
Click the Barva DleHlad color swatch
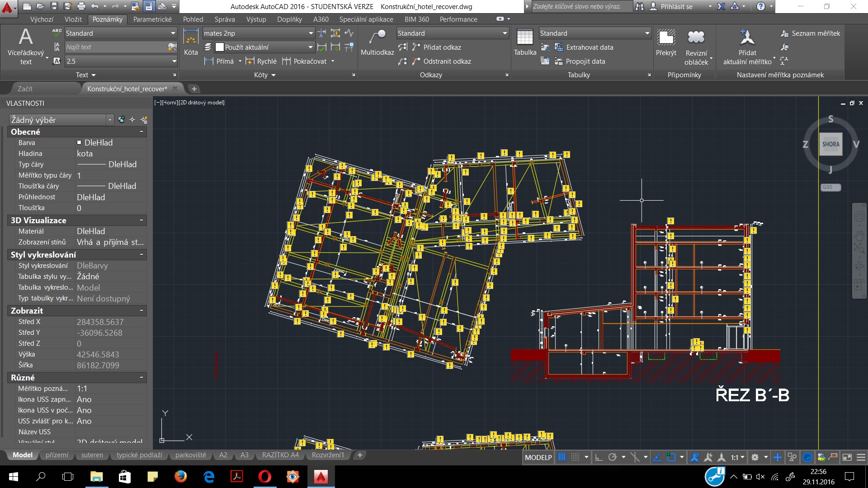tap(80, 143)
